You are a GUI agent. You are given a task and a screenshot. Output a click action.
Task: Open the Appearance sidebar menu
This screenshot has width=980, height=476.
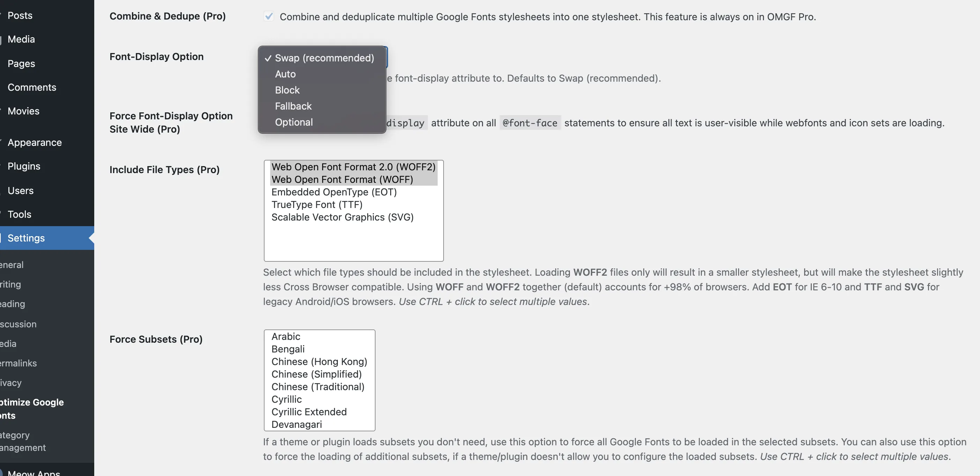tap(34, 142)
